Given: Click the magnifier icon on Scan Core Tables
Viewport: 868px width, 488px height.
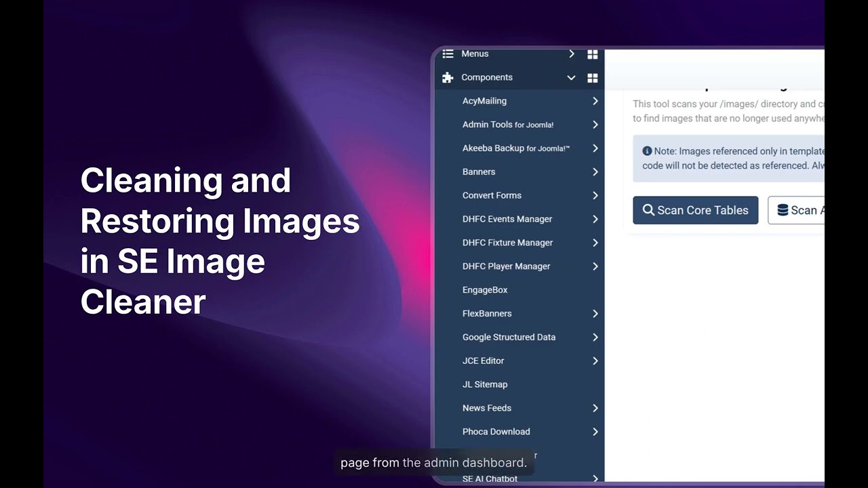Looking at the screenshot, I should 648,210.
